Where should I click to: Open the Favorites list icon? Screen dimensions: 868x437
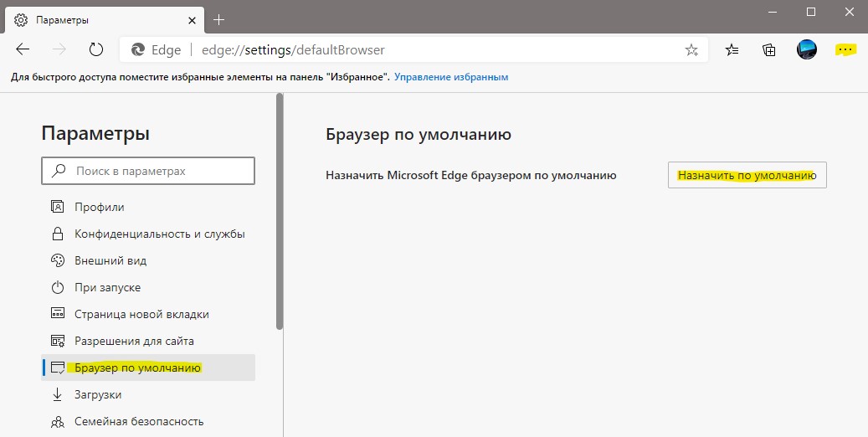click(x=732, y=50)
